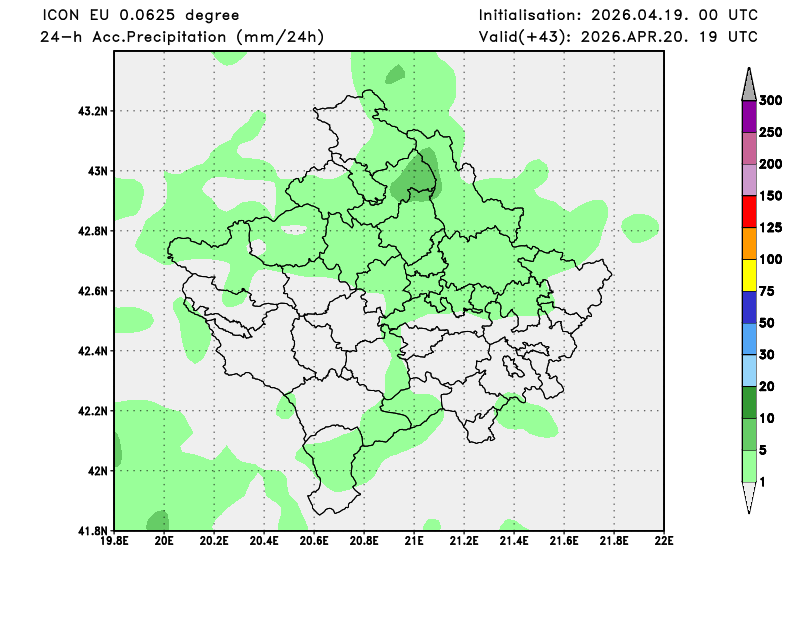Click the 'Valid(+43)' timestamp text
This screenshot has height=618, width=800.
618,37
